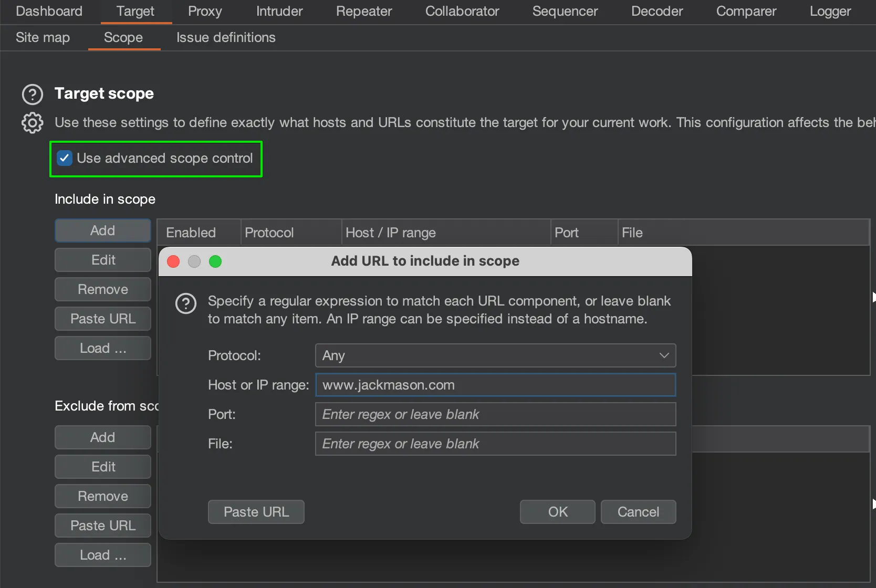The width and height of the screenshot is (876, 588).
Task: Click the Enabled column header
Action: pyautogui.click(x=199, y=233)
